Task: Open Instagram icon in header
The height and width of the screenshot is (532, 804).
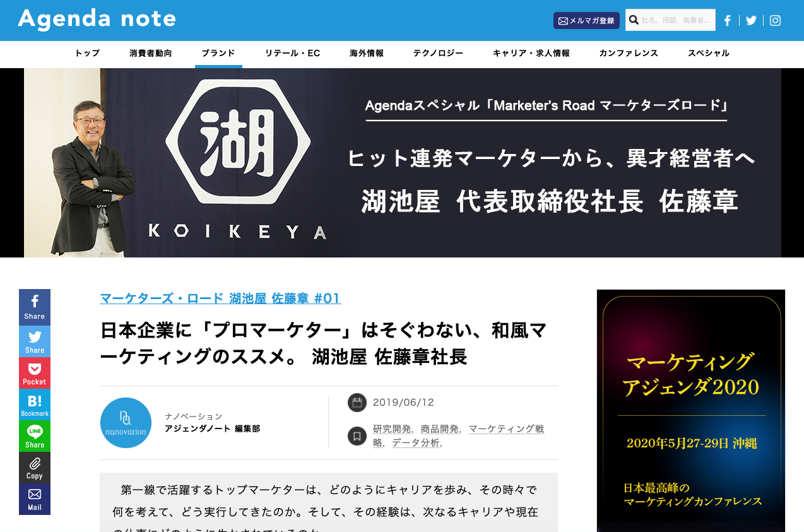Action: [775, 20]
